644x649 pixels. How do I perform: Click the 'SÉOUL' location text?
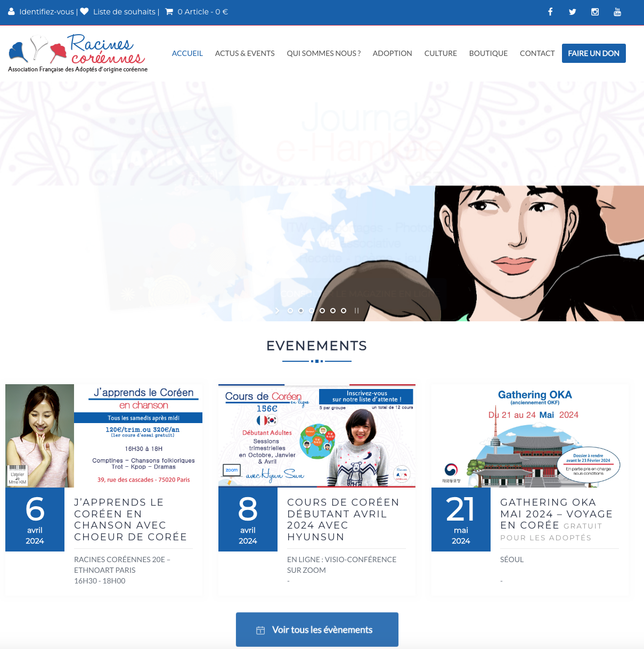coord(512,559)
